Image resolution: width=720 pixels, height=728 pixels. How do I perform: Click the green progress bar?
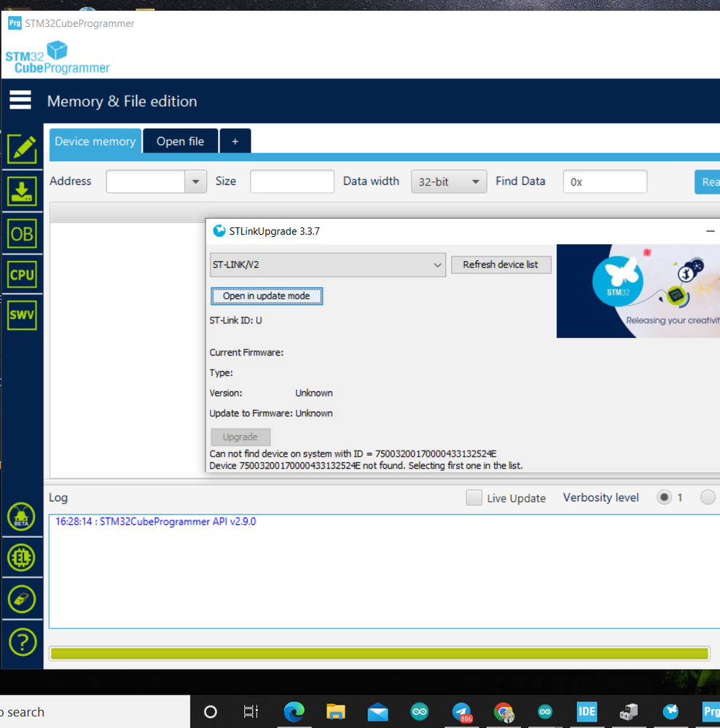point(379,654)
